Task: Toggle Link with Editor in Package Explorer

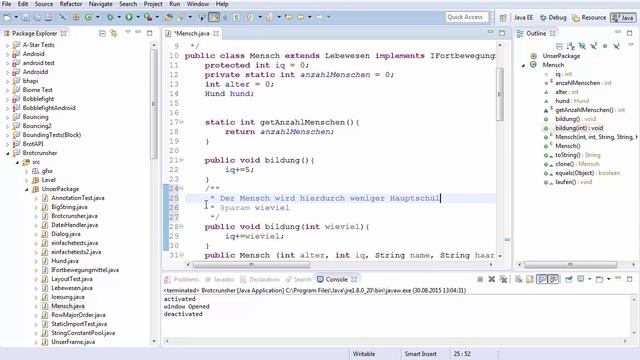Action: tap(113, 33)
